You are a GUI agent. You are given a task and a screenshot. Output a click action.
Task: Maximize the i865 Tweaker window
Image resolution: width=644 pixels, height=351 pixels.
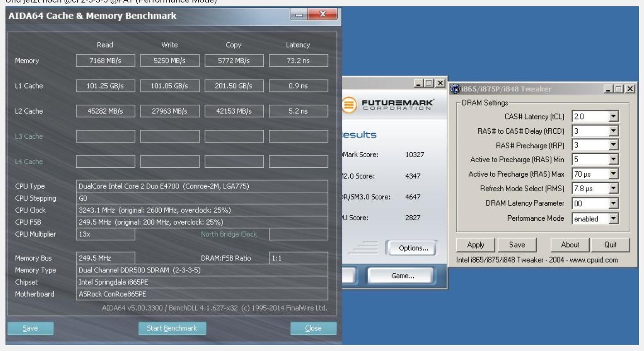pos(619,89)
